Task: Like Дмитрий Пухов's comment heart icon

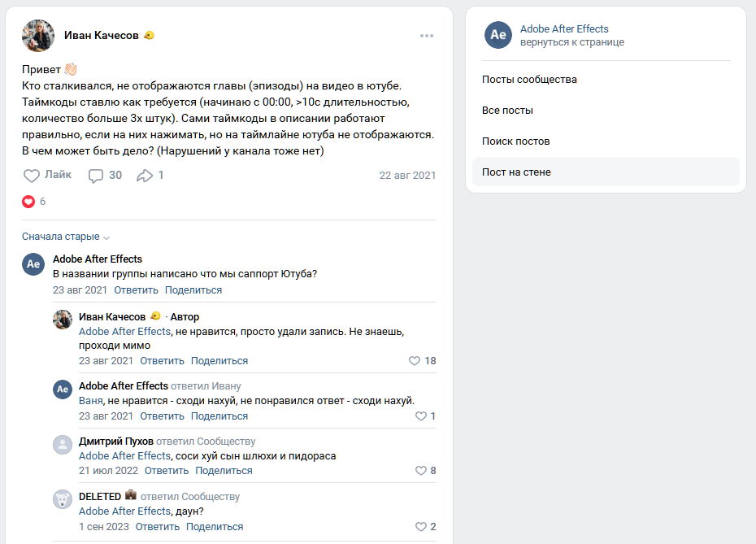Action: point(425,470)
